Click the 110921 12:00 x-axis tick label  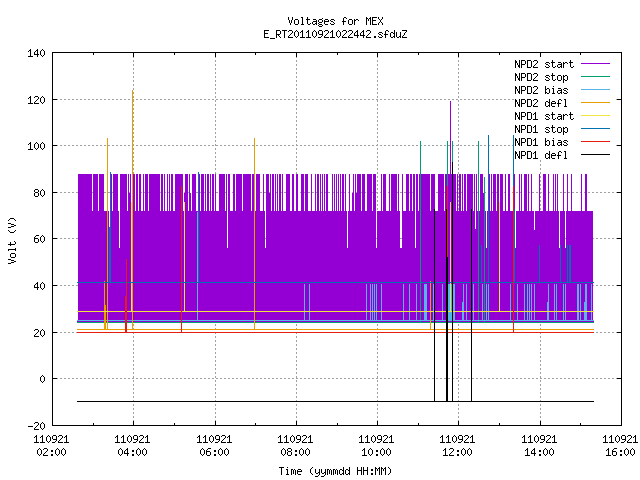coord(457,446)
